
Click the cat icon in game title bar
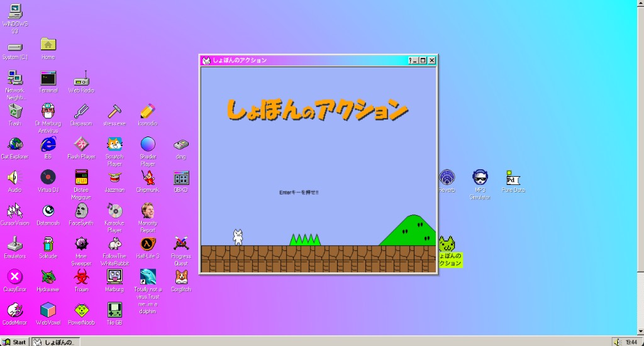[x=206, y=60]
